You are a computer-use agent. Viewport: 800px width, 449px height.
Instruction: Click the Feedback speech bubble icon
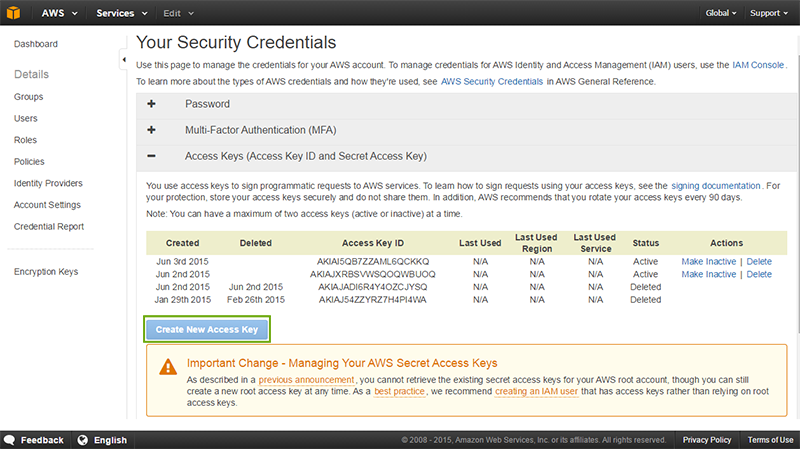click(9, 440)
